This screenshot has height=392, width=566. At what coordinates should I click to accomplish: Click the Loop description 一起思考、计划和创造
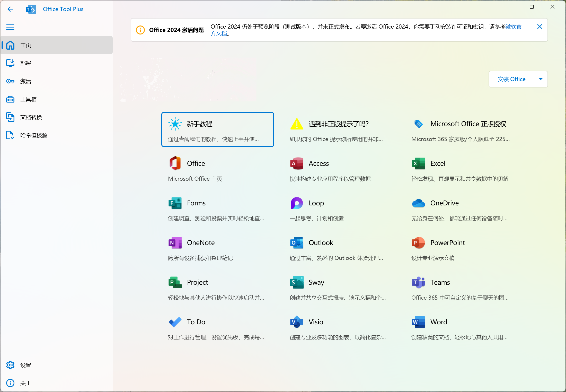317,219
